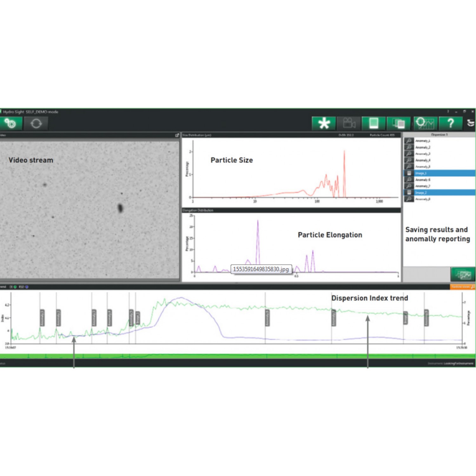Image resolution: width=476 pixels, height=476 pixels.
Task: Select Anomaly_1 in the results list
Action: coord(423,141)
